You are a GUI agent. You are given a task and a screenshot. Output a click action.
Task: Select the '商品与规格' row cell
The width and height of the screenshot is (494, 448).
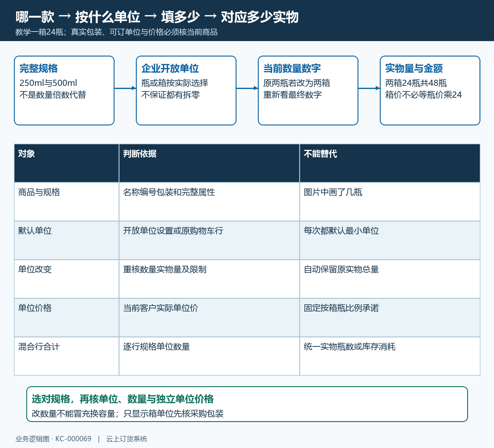pyautogui.click(x=66, y=202)
